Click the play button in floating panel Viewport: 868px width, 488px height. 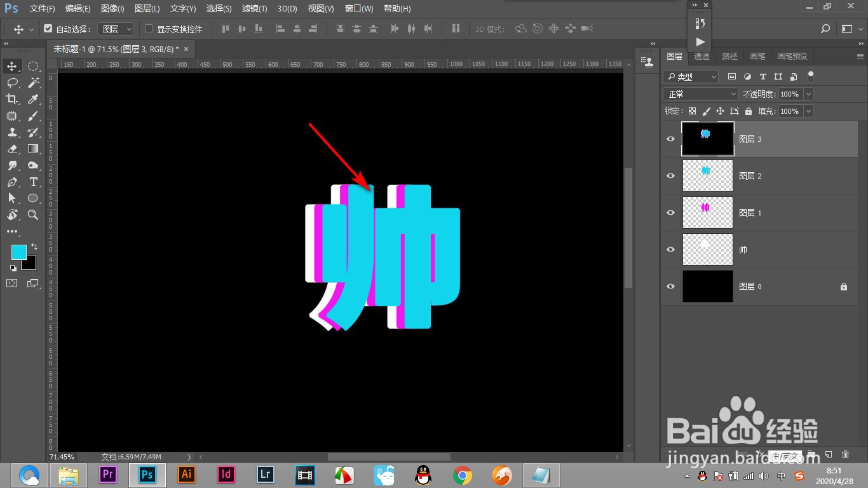pos(700,42)
